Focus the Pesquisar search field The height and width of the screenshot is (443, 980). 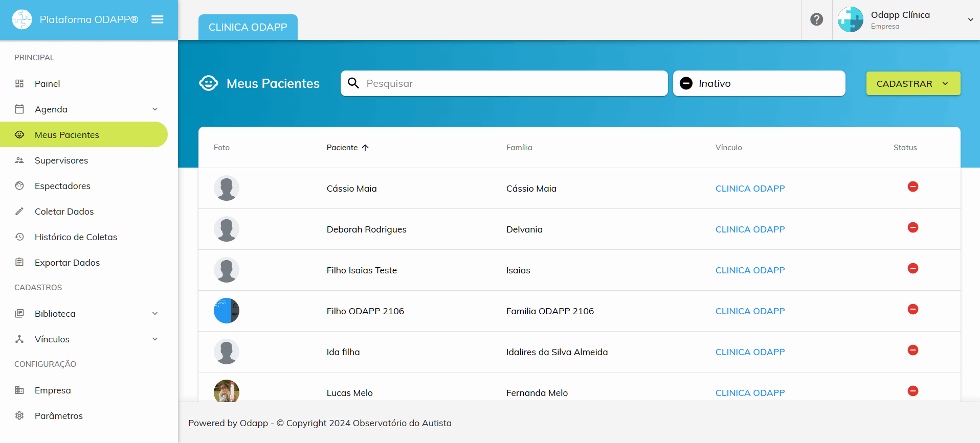504,83
